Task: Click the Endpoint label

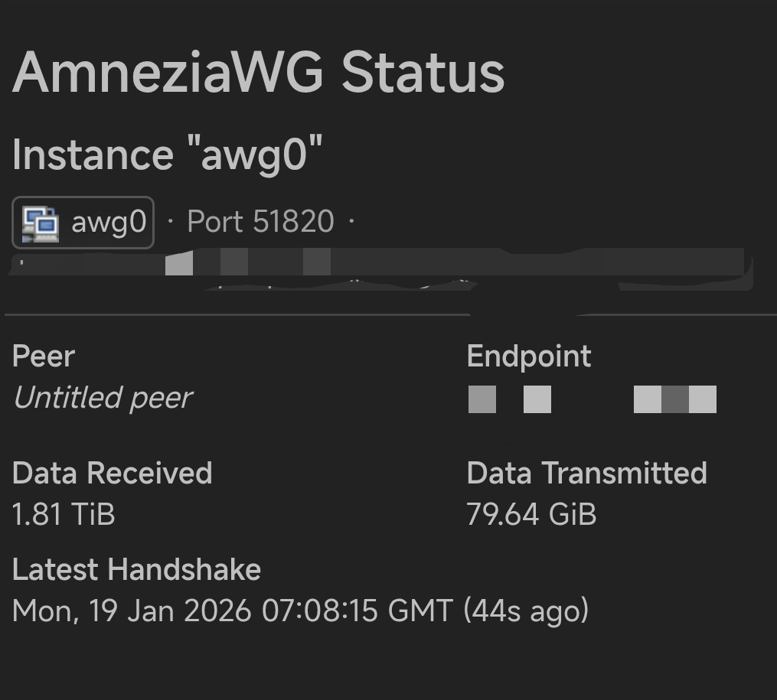Action: 529,357
